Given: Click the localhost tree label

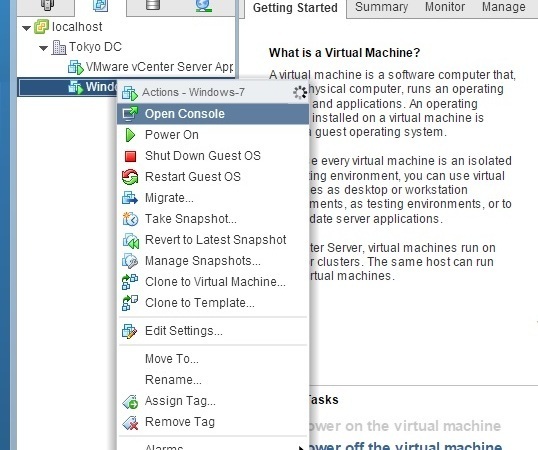Looking at the screenshot, I should 77,27.
